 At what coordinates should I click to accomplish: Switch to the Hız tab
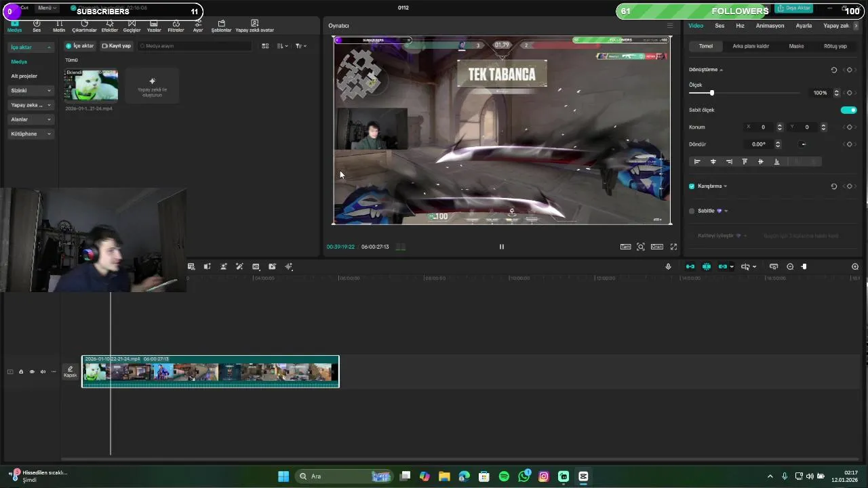coord(740,26)
